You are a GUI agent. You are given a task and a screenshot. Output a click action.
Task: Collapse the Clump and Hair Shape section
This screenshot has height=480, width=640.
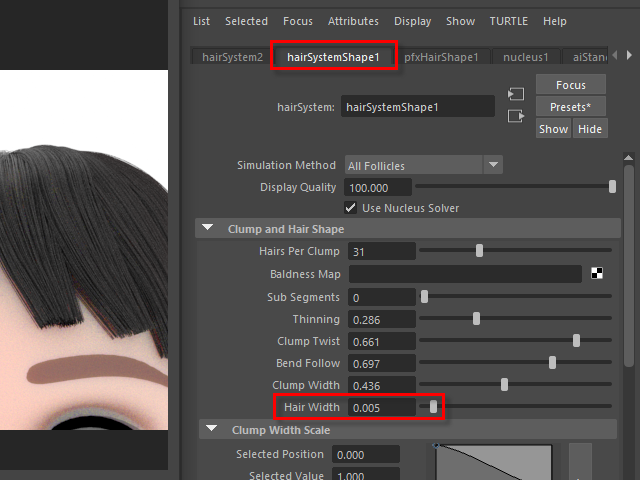click(x=208, y=229)
